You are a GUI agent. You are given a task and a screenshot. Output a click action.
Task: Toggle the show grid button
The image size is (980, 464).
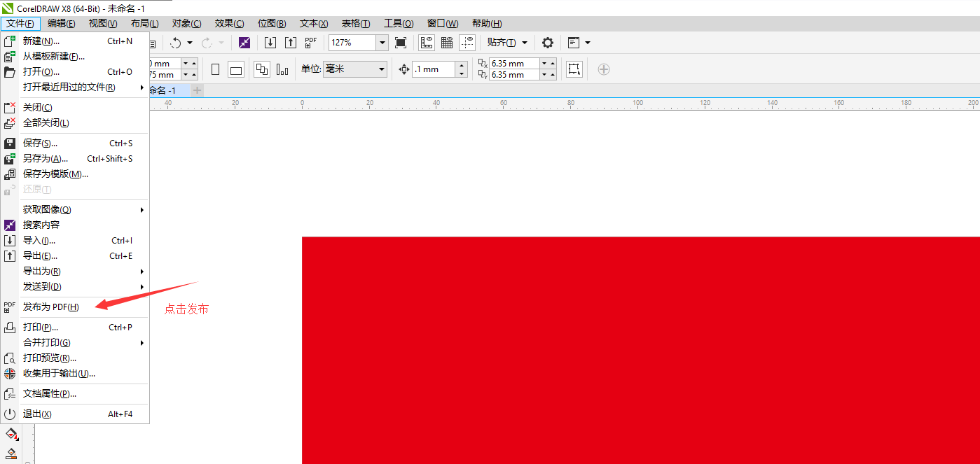[447, 43]
